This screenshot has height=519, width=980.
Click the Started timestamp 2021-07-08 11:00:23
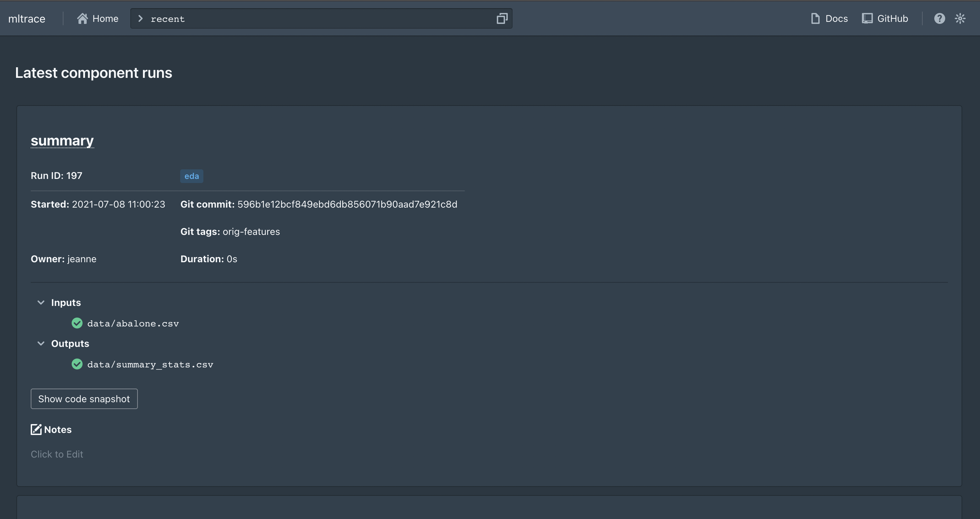coord(118,204)
